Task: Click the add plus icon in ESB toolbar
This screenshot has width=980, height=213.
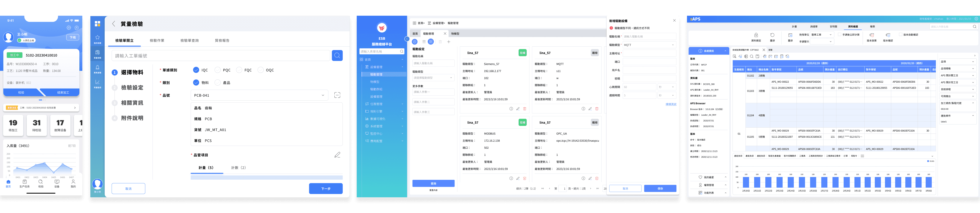Action: 449,42
